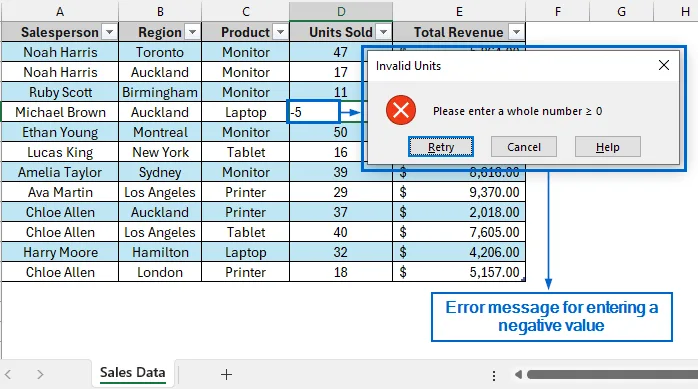Click the 'Montreal' region cell
Viewport: 698px width, 389px height.
pyautogui.click(x=160, y=132)
